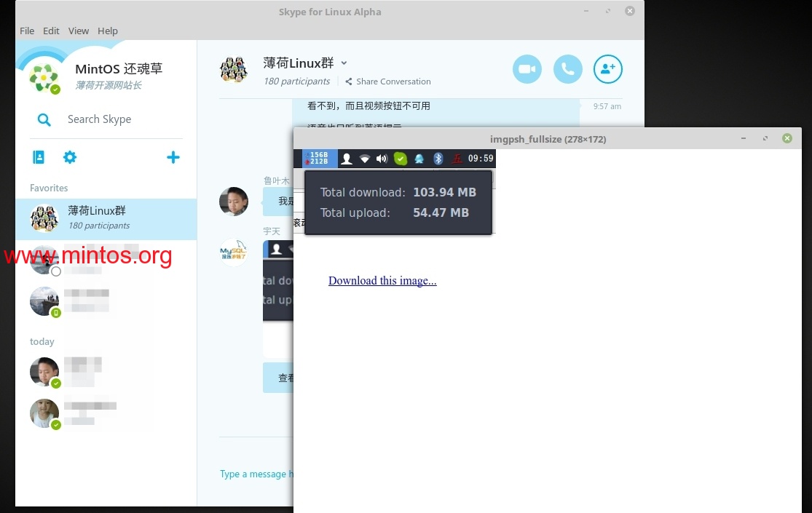This screenshot has height=513, width=812.
Task: Close the Skype for Linux Alpha window
Action: [x=630, y=11]
